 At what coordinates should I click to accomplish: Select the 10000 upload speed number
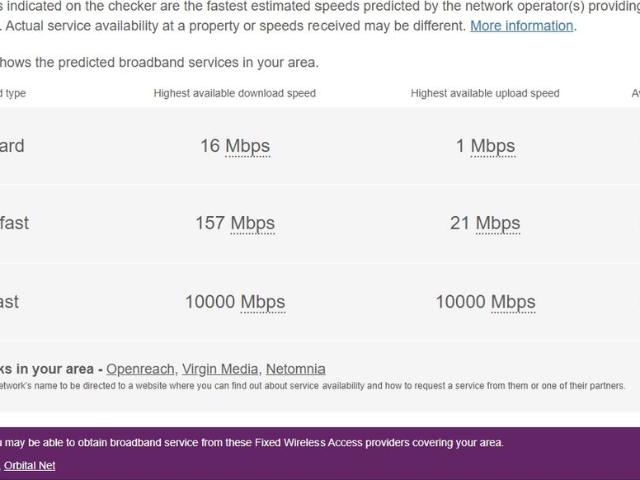pos(459,301)
